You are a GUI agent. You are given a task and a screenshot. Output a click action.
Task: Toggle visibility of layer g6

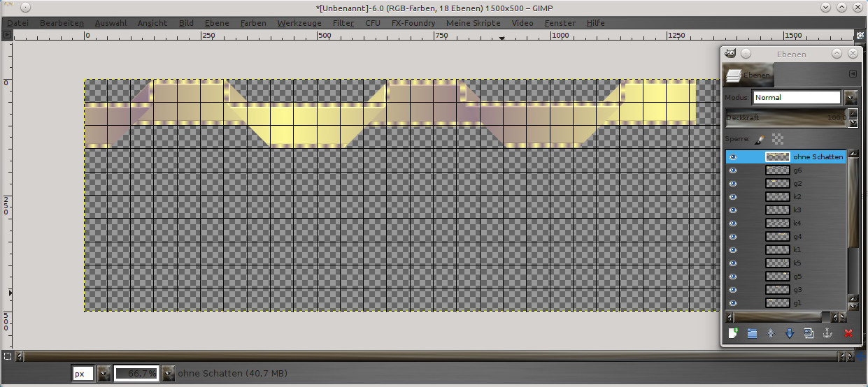tap(733, 170)
